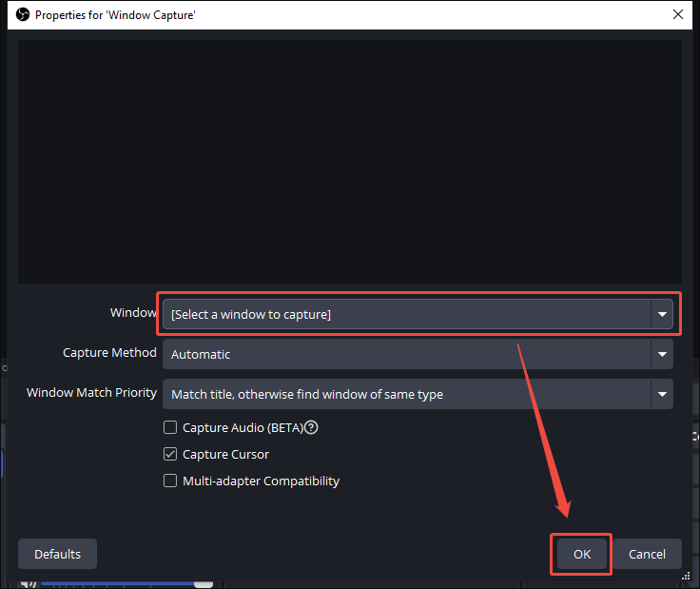700x589 pixels.
Task: Click the 'Capture Method' label
Action: click(109, 352)
